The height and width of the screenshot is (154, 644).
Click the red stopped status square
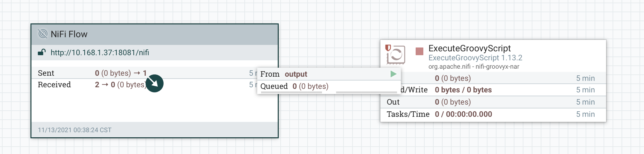pyautogui.click(x=419, y=51)
